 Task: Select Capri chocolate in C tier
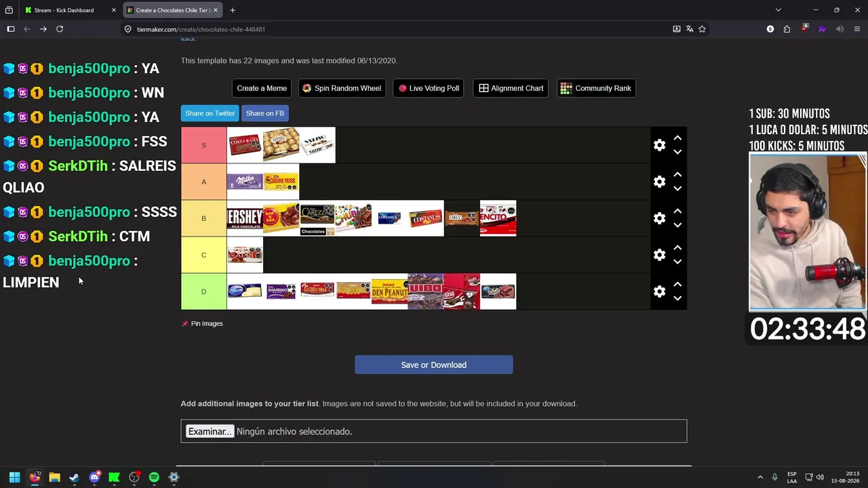(x=245, y=255)
